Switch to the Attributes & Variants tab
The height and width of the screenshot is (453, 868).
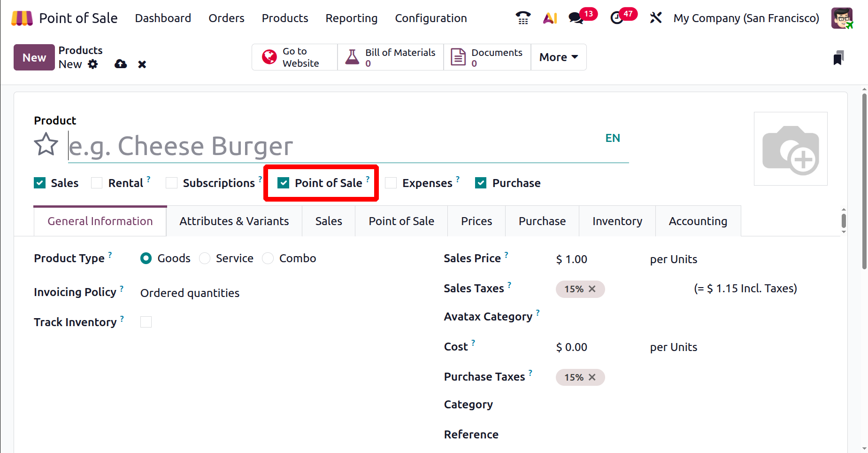tap(234, 221)
